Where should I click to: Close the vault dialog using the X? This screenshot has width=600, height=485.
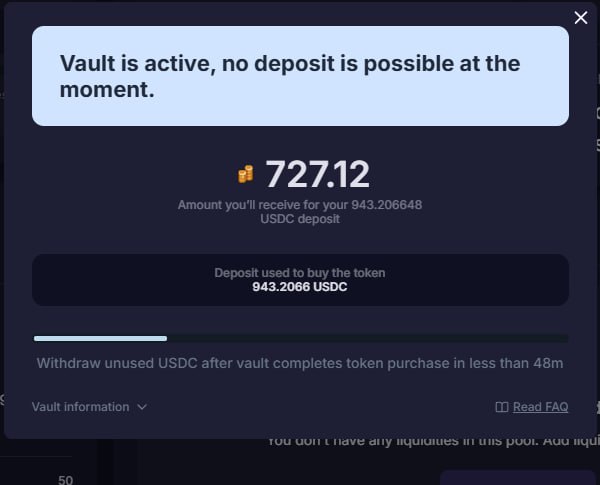point(580,18)
